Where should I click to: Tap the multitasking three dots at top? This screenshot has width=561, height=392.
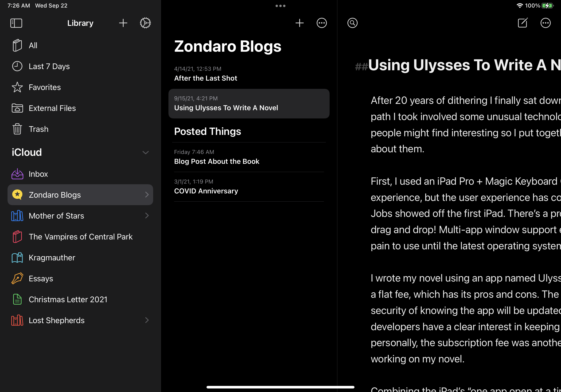[x=280, y=6]
